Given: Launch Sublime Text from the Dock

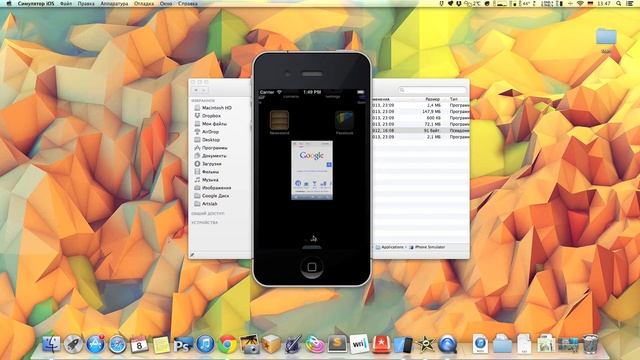Looking at the screenshot, I should [x=337, y=344].
